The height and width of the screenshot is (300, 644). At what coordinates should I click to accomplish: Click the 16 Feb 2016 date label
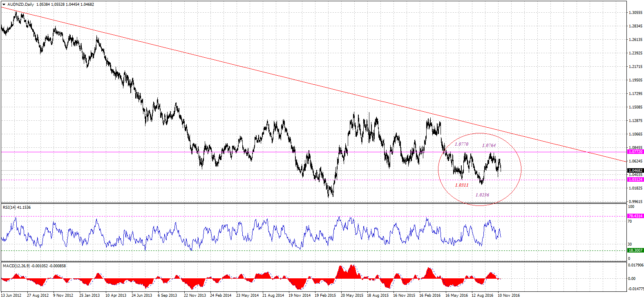430,295
